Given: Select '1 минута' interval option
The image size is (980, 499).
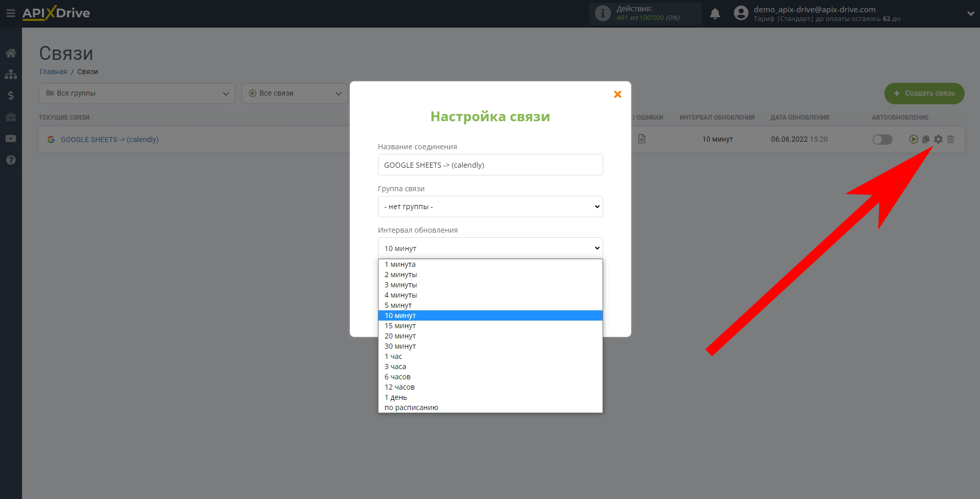Looking at the screenshot, I should click(x=490, y=264).
